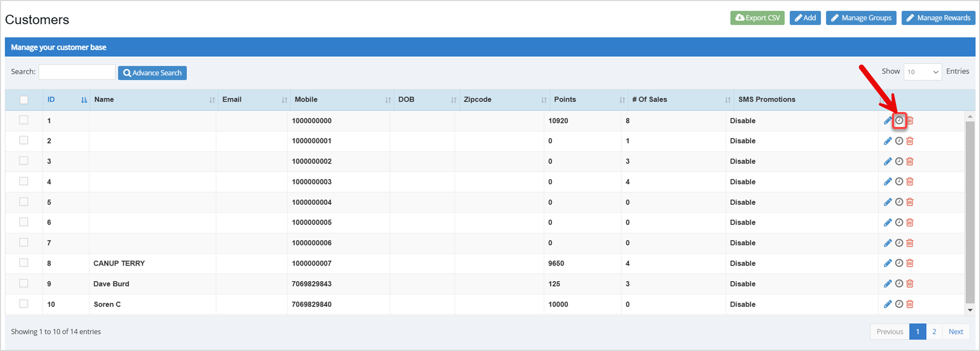Add a new customer
The width and height of the screenshot is (980, 351).
[805, 18]
